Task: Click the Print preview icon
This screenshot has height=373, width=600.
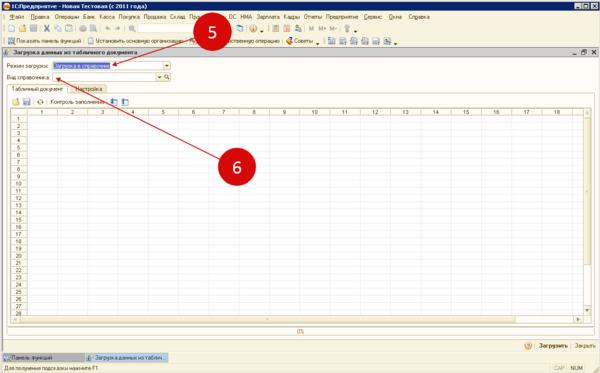Action: (x=93, y=29)
